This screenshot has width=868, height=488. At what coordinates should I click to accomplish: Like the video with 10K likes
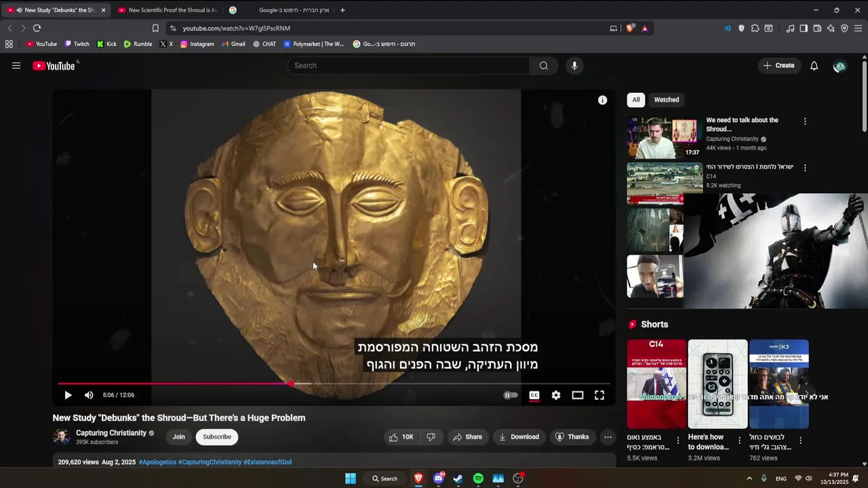(401, 437)
